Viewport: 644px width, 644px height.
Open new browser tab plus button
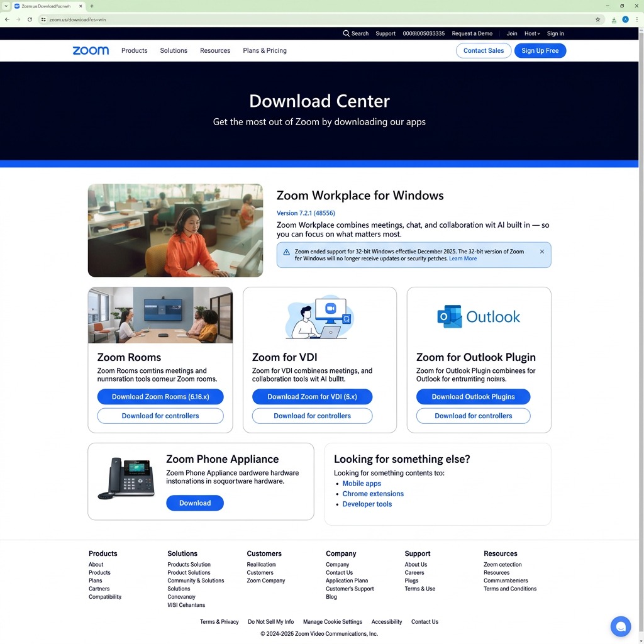92,6
